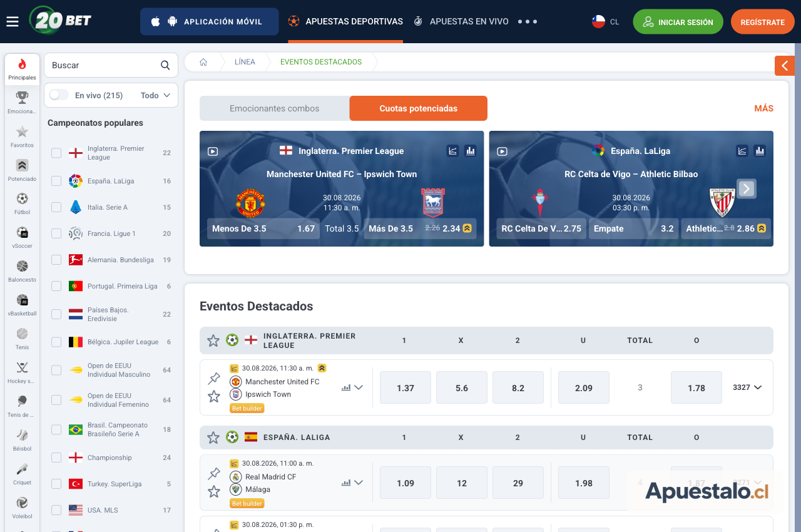Open the vSoccer sidebar category
This screenshot has height=532, width=801.
(x=22, y=237)
